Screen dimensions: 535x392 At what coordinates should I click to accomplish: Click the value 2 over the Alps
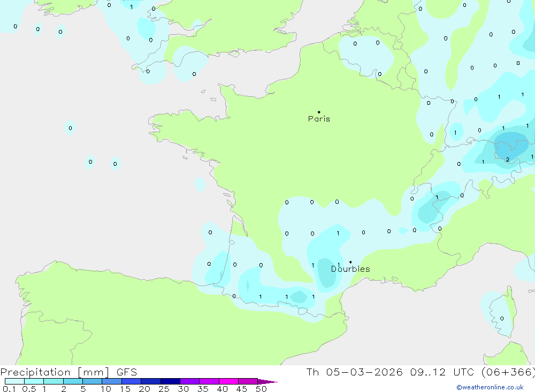click(508, 159)
